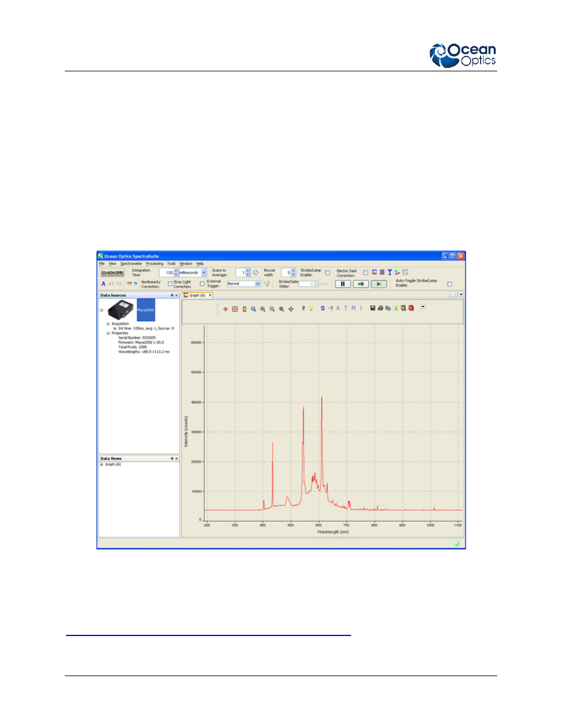Screen dimensions: 562x728
Task: Collapse the Maya2000 spectrometer tree node
Action: [x=101, y=310]
